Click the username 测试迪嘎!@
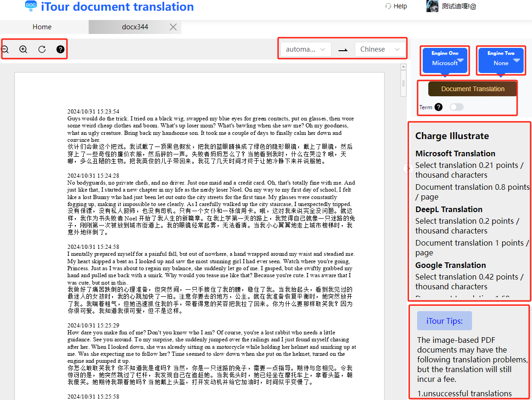This screenshot has height=400, width=532. [459, 6]
